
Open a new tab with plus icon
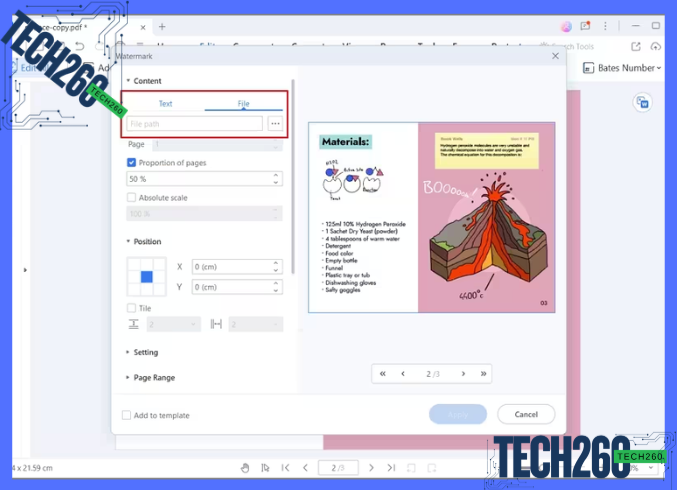[x=162, y=27]
